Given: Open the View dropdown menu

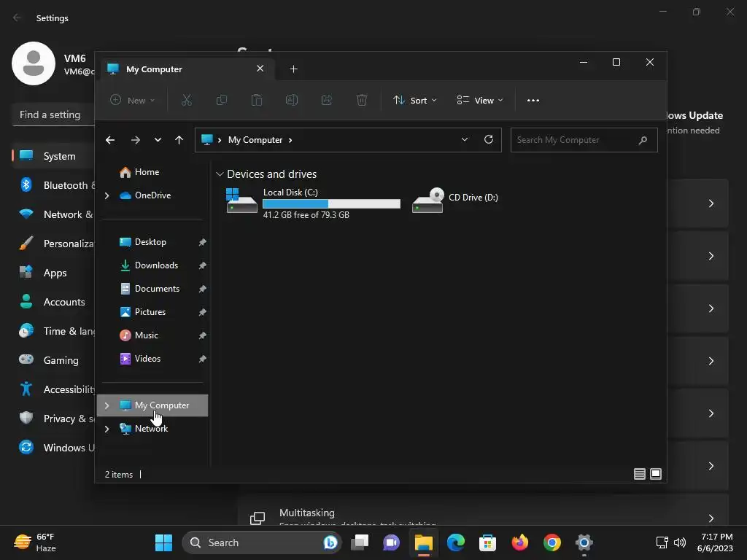Looking at the screenshot, I should (480, 100).
